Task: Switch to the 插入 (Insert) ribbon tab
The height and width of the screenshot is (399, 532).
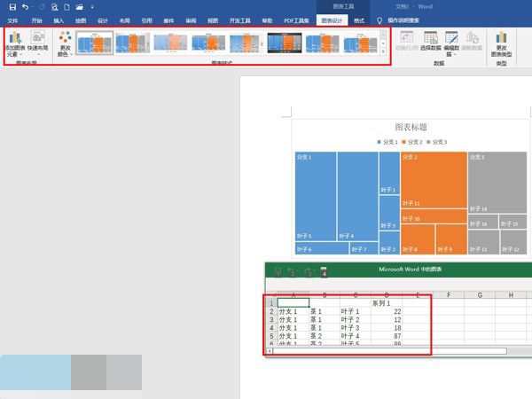Action: [59, 19]
